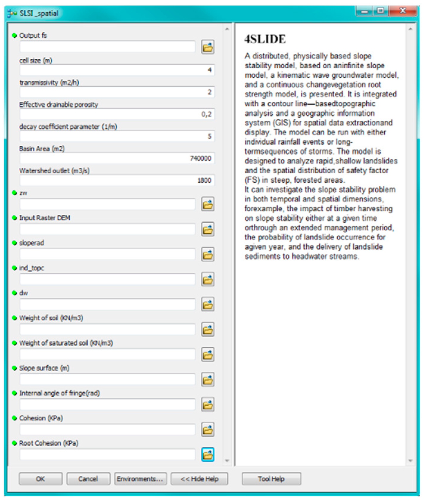Close the SLSI_spatial dialog
The image size is (424, 504).
pos(403,11)
